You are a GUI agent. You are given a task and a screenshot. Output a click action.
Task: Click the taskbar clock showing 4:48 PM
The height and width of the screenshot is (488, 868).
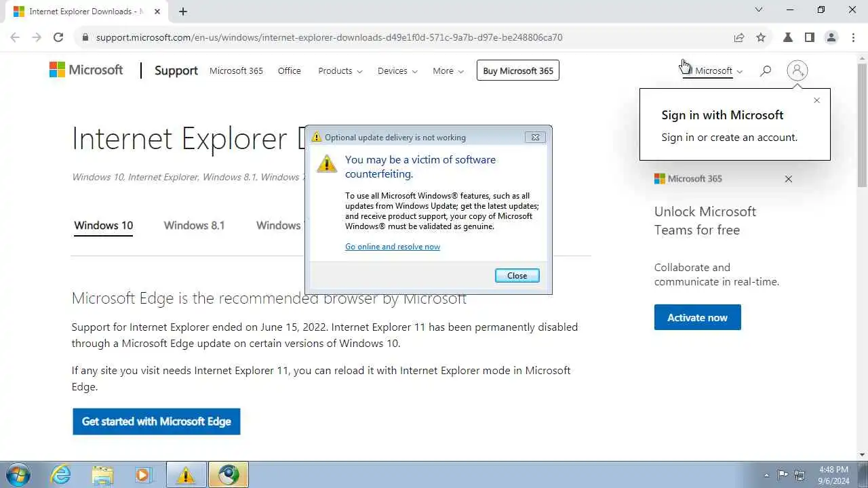[833, 475]
